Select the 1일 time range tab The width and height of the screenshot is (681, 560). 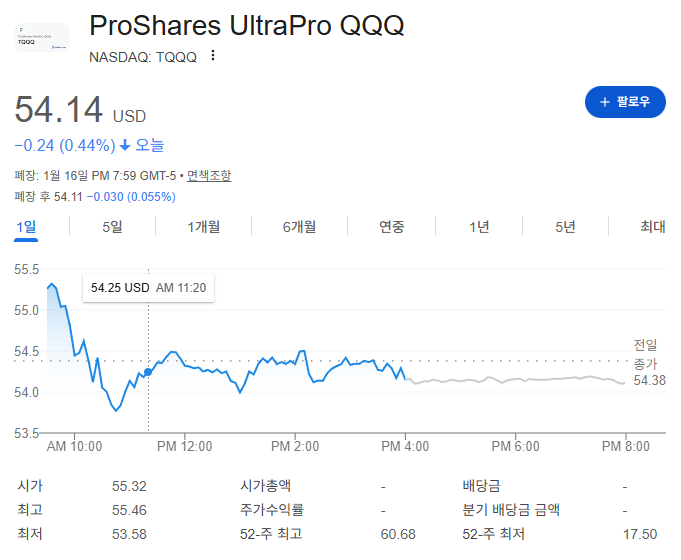coord(26,227)
